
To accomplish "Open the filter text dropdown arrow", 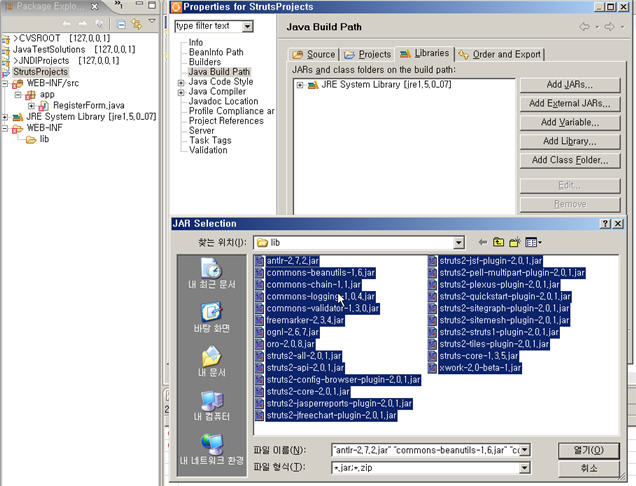I will pos(247,26).
